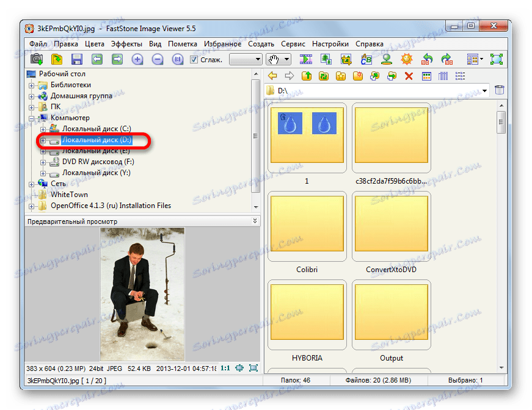Start the slideshow icon
This screenshot has height=410, width=532.
click(x=305, y=59)
